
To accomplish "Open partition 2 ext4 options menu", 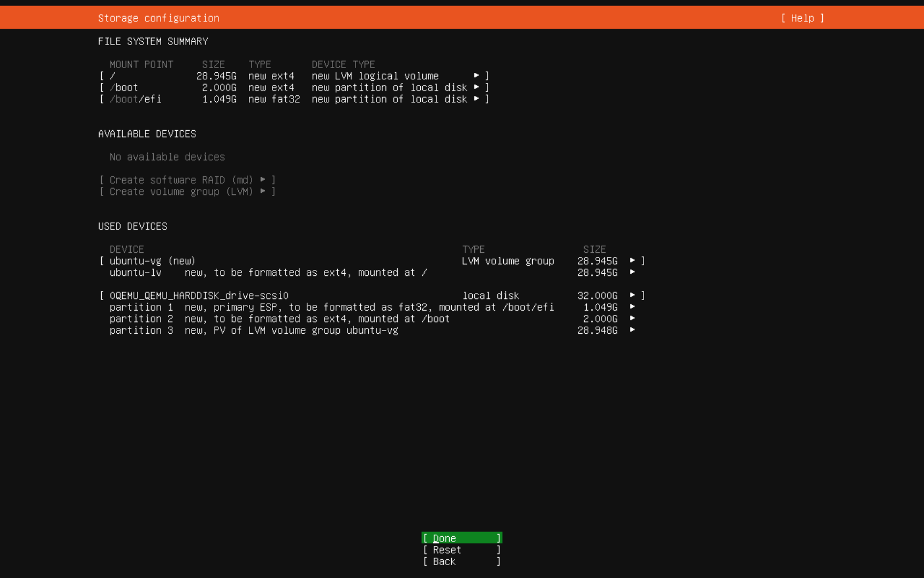I will click(x=633, y=319).
